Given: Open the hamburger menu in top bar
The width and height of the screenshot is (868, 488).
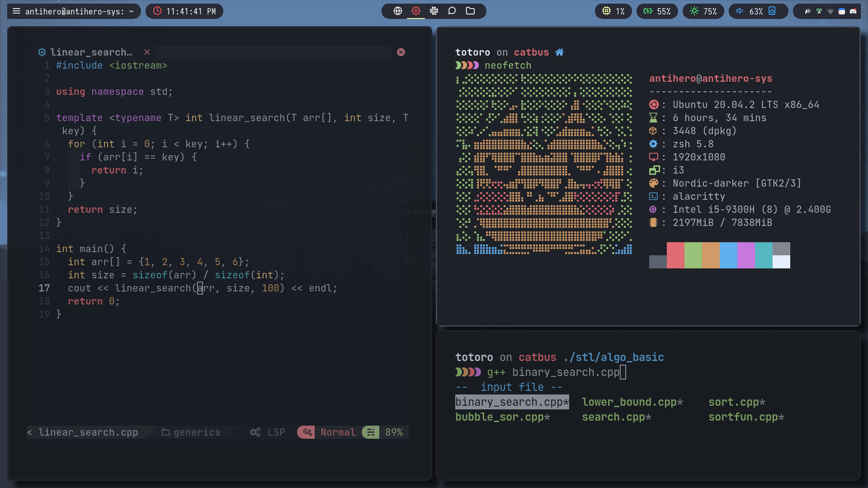Looking at the screenshot, I should click(x=16, y=11).
